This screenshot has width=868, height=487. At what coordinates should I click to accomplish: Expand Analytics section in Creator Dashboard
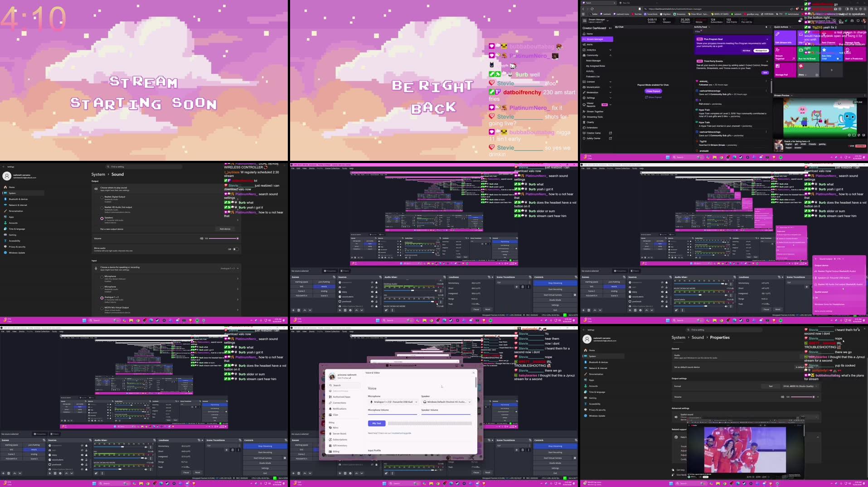click(610, 50)
